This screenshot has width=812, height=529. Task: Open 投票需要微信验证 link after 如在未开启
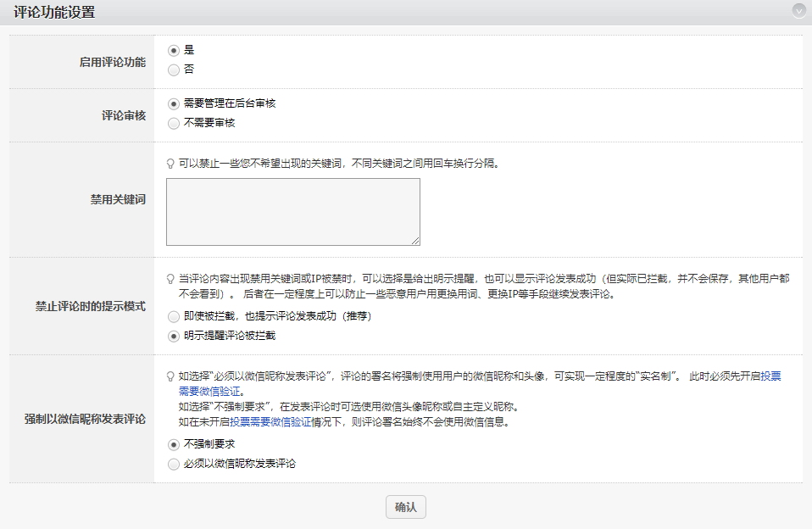point(265,421)
